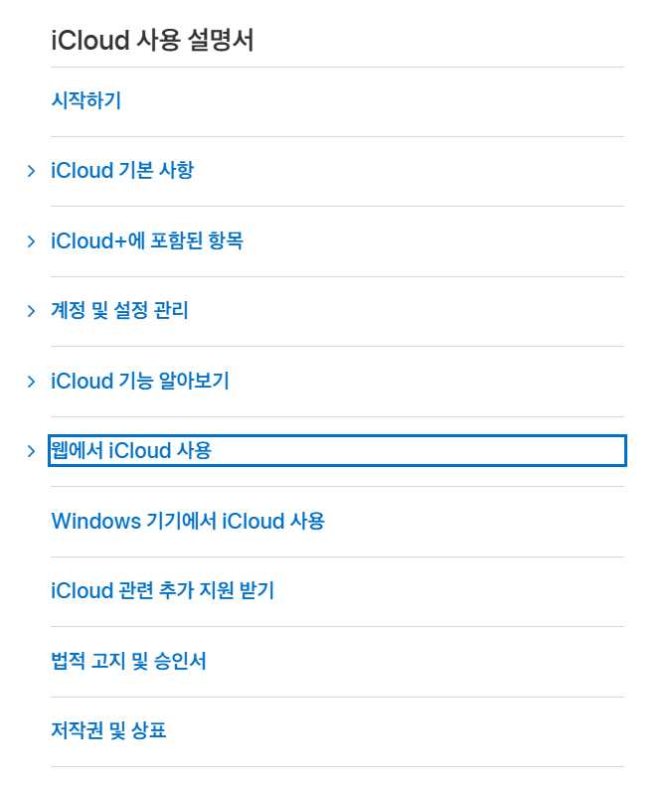This screenshot has width=672, height=787.
Task: Expand the iCloud+에 포함된 항목 chevron
Action: point(31,241)
